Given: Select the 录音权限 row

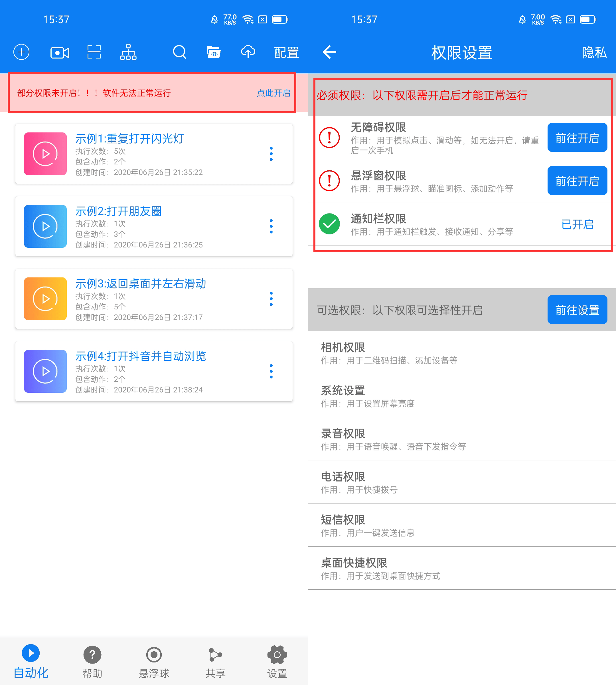Looking at the screenshot, I should (x=462, y=439).
